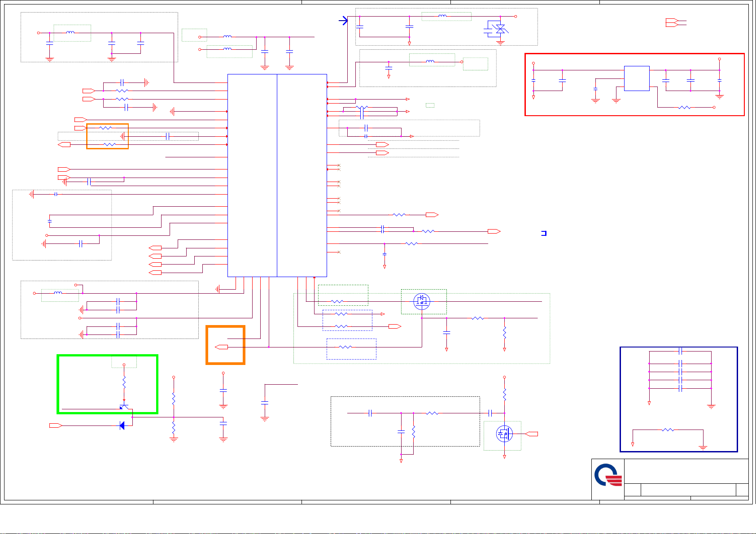The width and height of the screenshot is (756, 534).
Task: Select the port connected to the bottom MOSFET gate
Action: tap(531, 434)
